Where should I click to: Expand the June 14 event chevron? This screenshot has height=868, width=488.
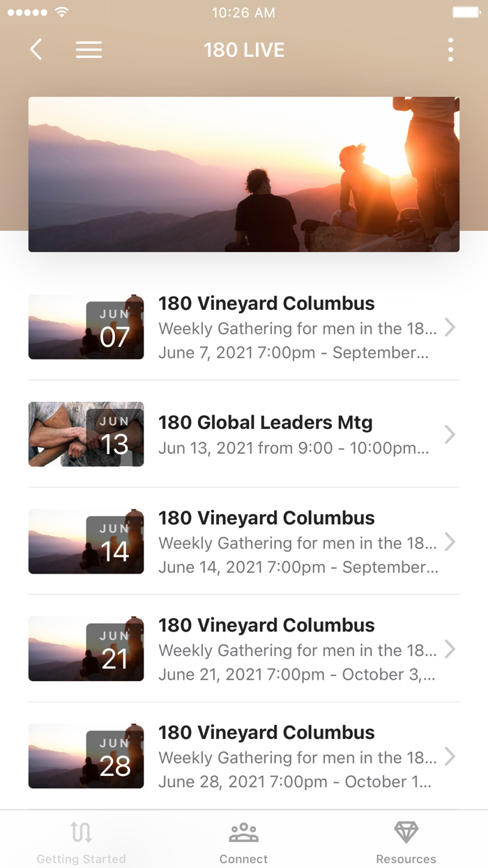[450, 542]
